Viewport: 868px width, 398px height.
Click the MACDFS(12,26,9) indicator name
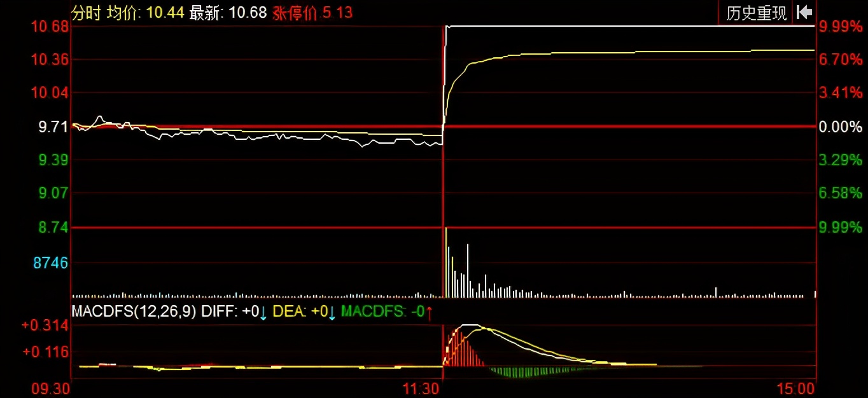(135, 312)
